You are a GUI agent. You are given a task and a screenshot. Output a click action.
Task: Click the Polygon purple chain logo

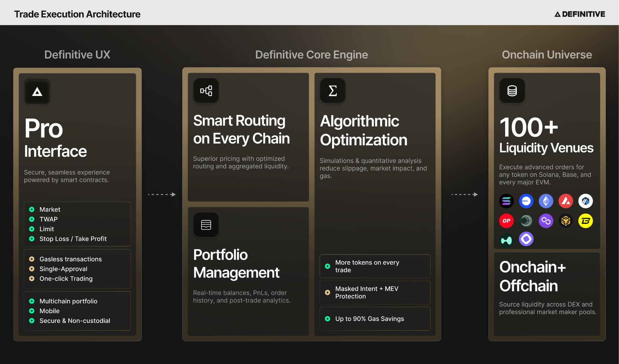coord(546,221)
